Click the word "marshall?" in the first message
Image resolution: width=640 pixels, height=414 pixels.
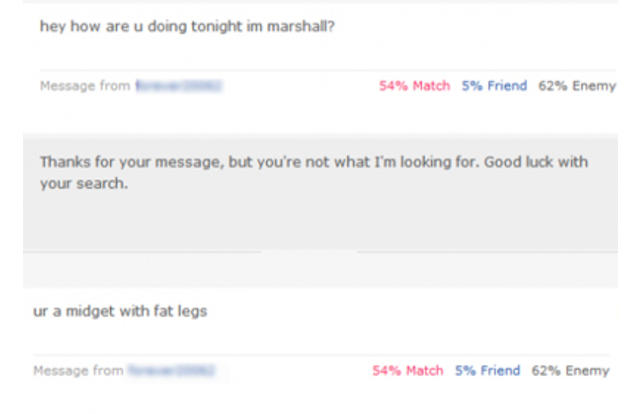(303, 27)
